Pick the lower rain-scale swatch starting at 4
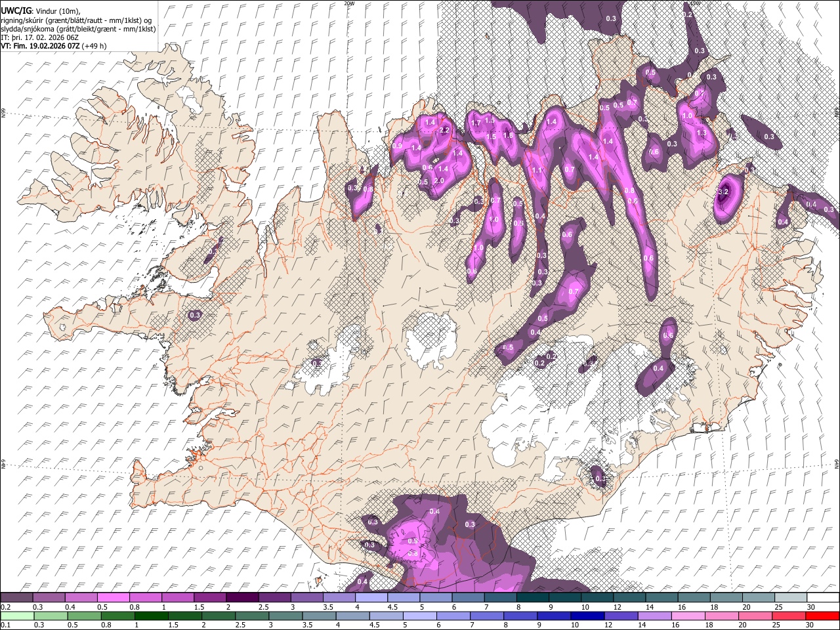 pos(353,616)
